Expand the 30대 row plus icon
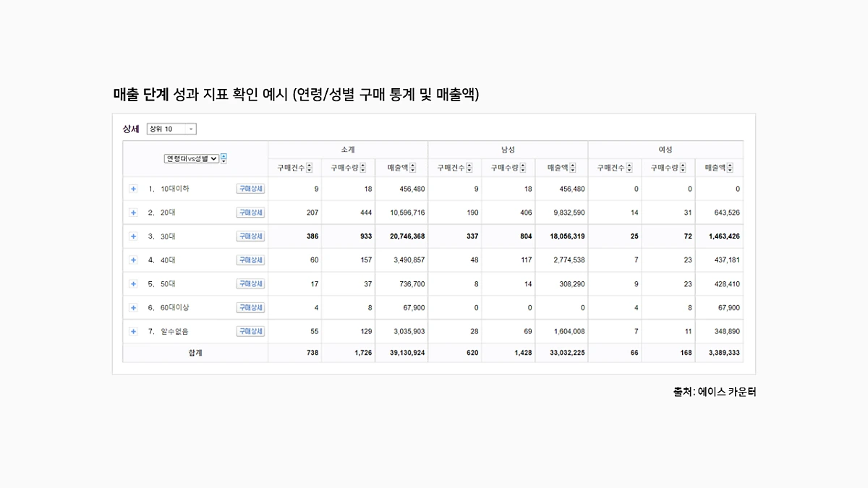 click(133, 236)
